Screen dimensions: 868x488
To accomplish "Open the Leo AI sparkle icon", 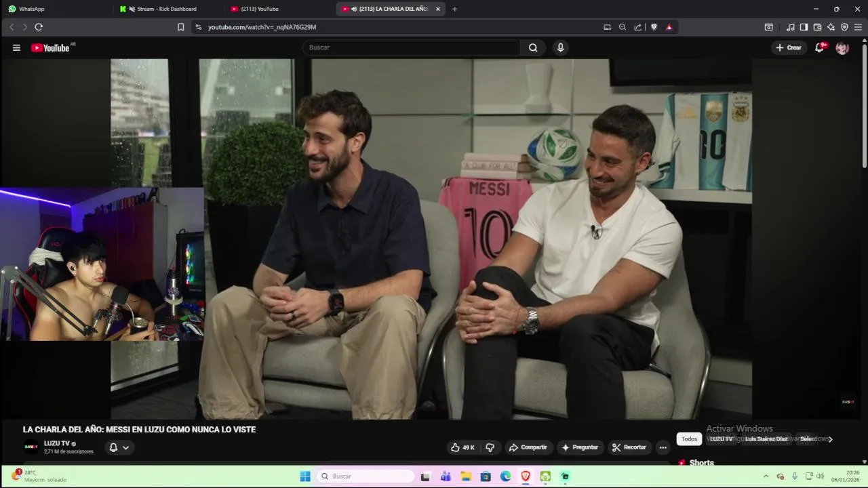I will tap(831, 27).
